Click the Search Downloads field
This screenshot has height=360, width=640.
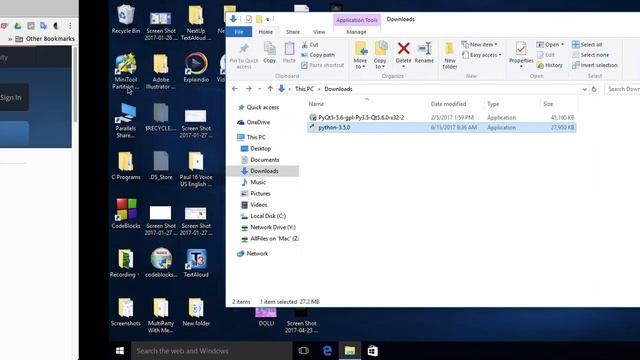(622, 89)
